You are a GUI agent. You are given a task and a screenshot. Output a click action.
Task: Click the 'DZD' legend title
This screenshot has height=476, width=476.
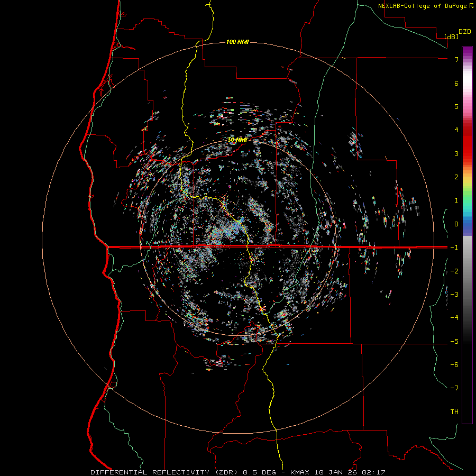(x=465, y=32)
